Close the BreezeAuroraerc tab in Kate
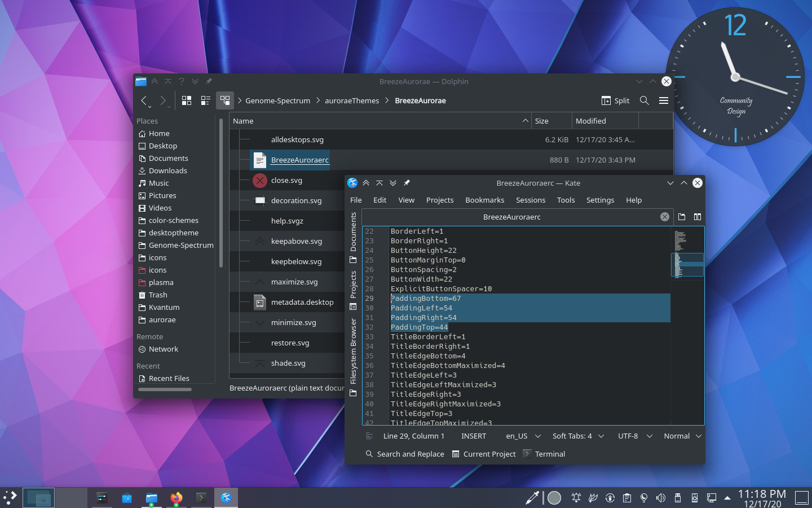The image size is (812, 508). pyautogui.click(x=665, y=217)
